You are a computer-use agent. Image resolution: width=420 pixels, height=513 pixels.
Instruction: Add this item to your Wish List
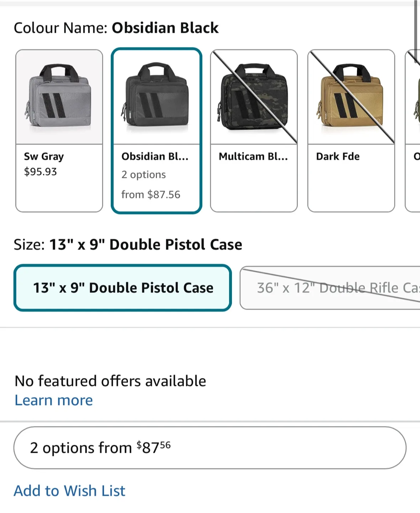pyautogui.click(x=69, y=491)
